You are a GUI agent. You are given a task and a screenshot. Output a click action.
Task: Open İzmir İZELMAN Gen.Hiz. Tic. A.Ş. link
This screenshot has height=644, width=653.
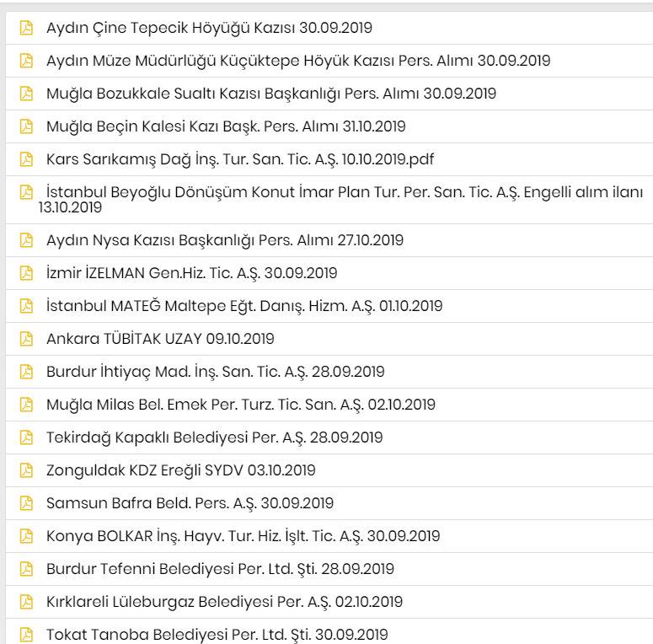(x=191, y=273)
